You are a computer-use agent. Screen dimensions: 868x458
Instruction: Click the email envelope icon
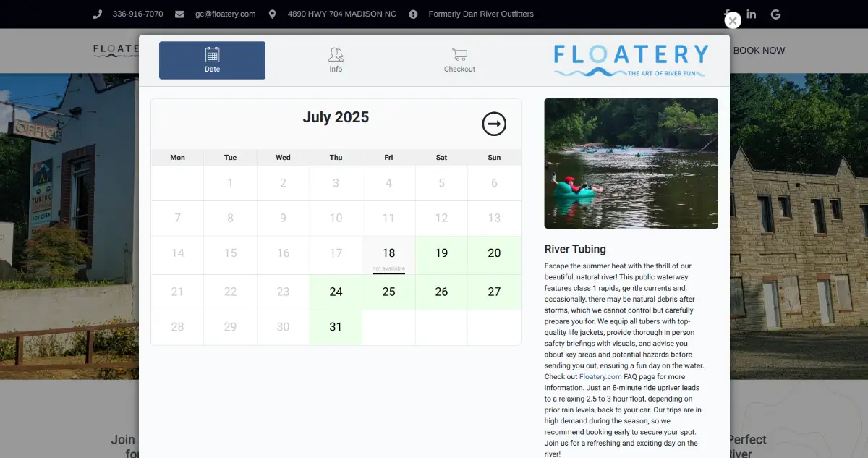click(x=179, y=14)
